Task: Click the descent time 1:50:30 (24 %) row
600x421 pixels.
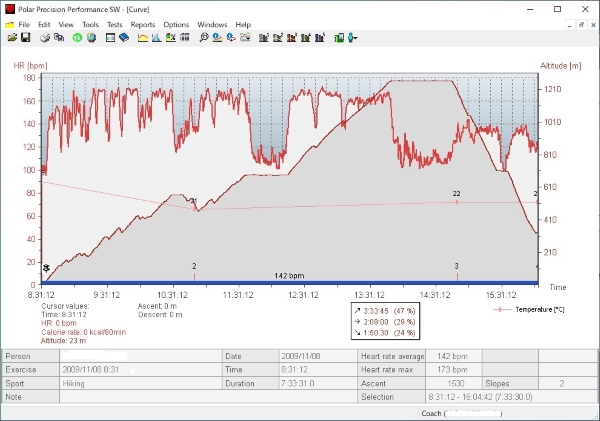Action: [x=385, y=333]
